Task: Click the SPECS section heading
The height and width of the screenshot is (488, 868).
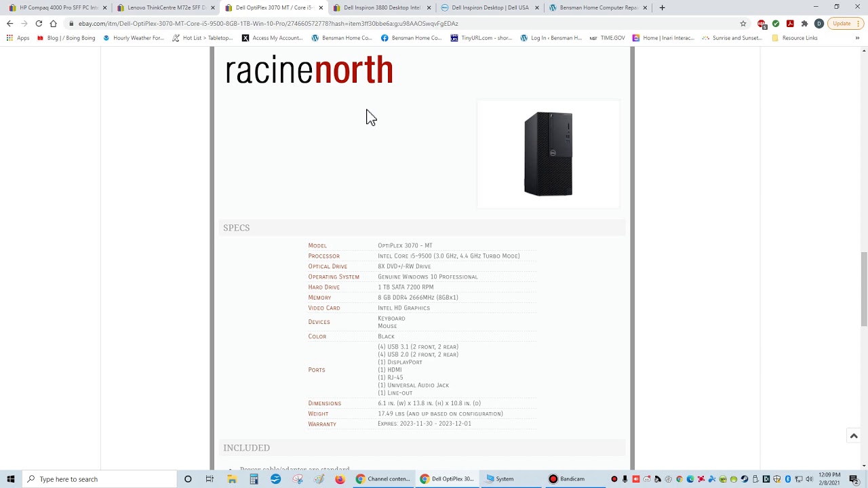Action: 237,228
